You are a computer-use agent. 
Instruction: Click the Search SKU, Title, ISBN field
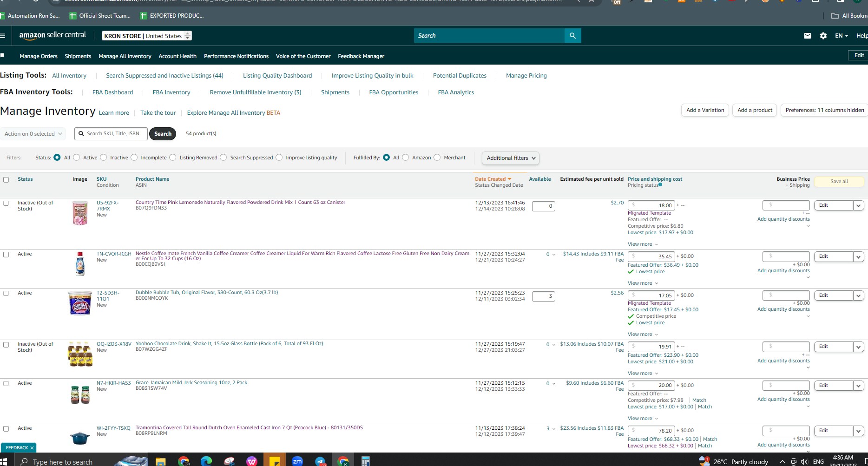[111, 134]
